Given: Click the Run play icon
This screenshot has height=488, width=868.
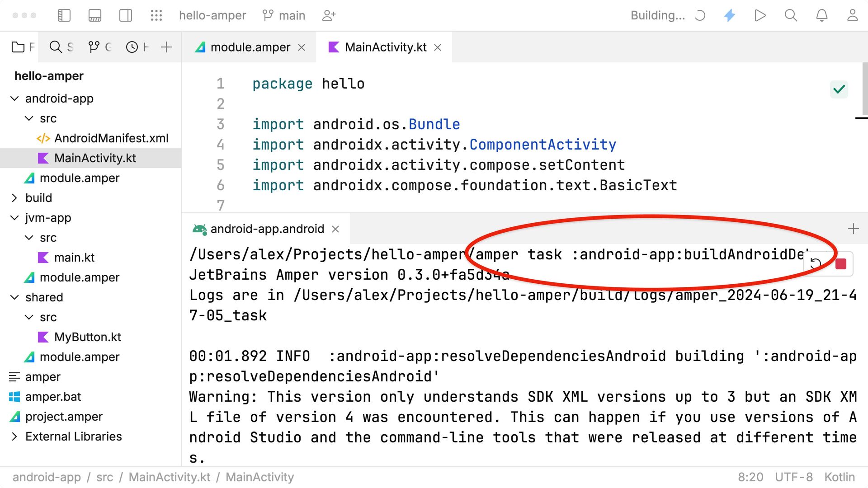Looking at the screenshot, I should (760, 15).
